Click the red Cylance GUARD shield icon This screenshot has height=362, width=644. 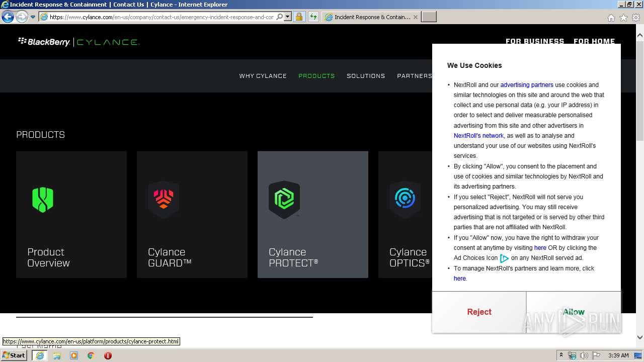[x=164, y=200]
